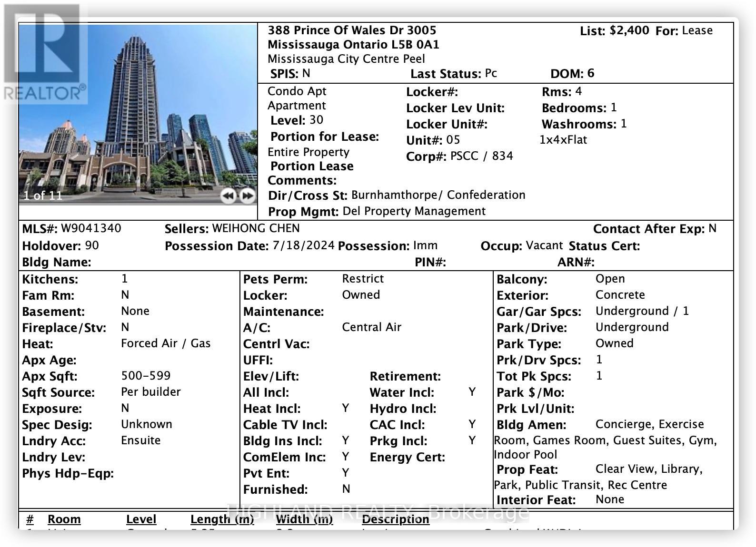Click the Apx Sqft value 500-599
This screenshot has width=756, height=547.
(x=146, y=376)
